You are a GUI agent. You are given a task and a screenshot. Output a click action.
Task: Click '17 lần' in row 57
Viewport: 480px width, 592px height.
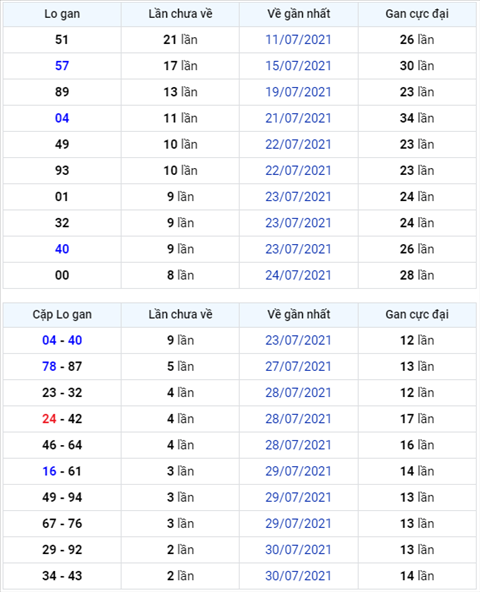(180, 66)
